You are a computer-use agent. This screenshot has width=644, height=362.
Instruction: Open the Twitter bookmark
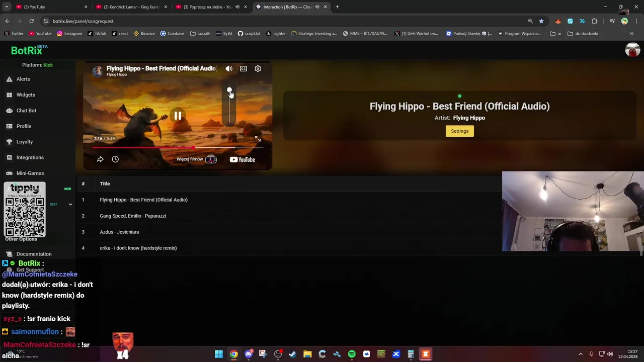click(14, 34)
